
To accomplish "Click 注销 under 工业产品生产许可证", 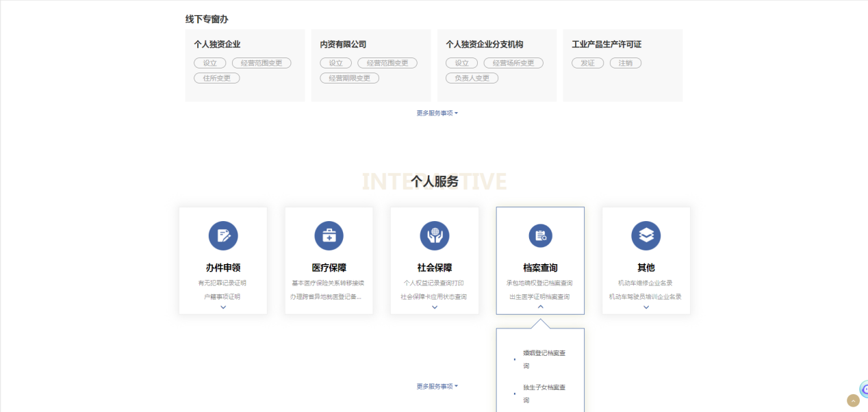I will (x=626, y=63).
